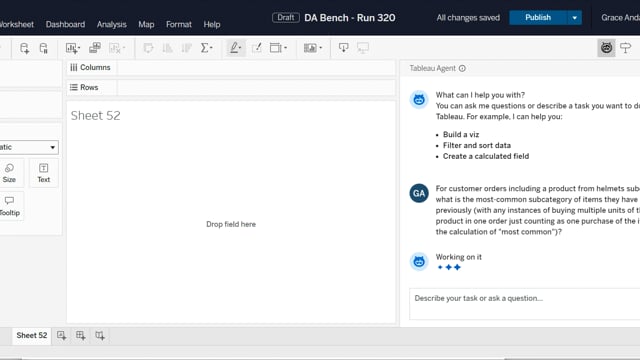Image resolution: width=640 pixels, height=360 pixels.
Task: Click the Tableau Agent info icon
Action: click(x=462, y=69)
